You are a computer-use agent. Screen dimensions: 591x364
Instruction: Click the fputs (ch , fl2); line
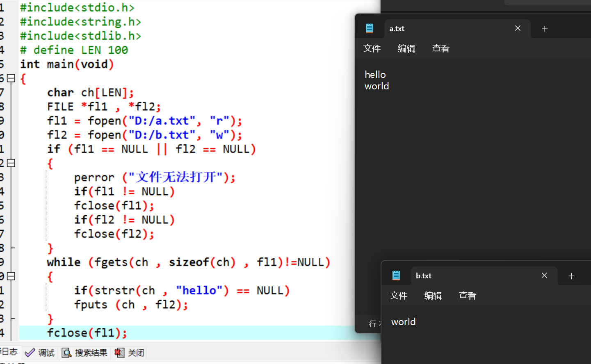131,305
